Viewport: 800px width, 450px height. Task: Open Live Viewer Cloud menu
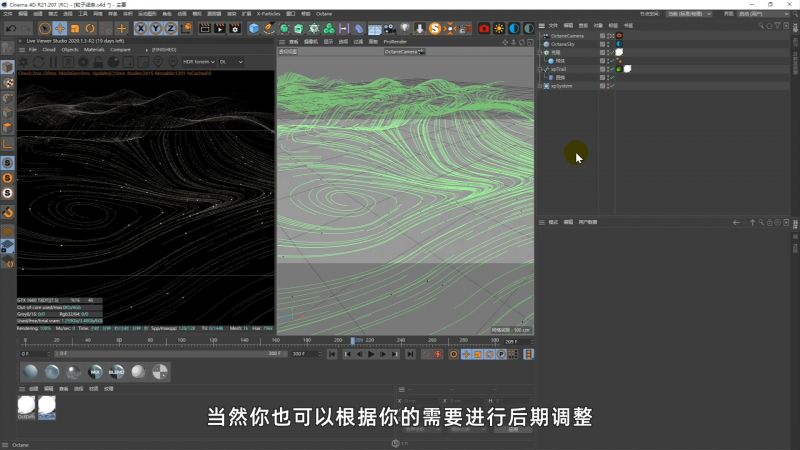(48, 49)
